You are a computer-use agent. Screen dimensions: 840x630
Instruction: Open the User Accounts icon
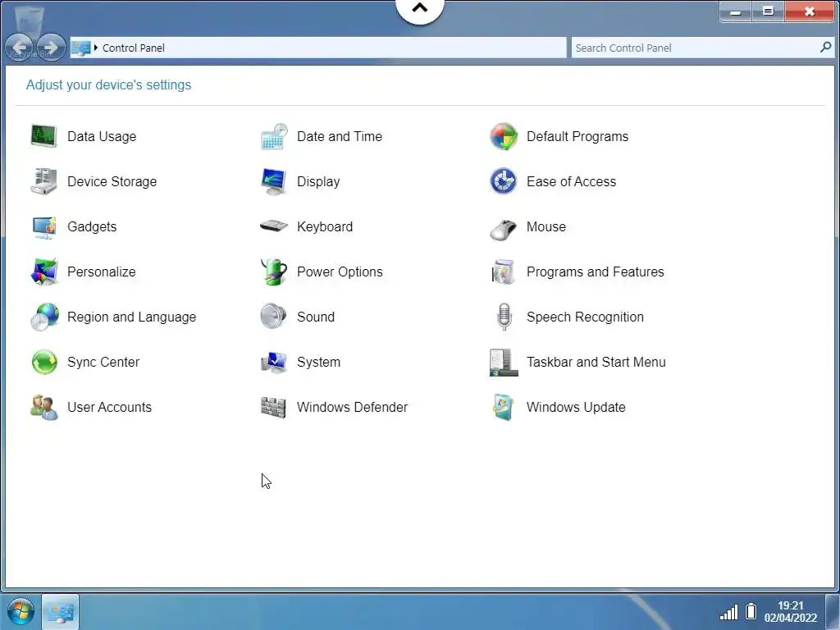(44, 407)
